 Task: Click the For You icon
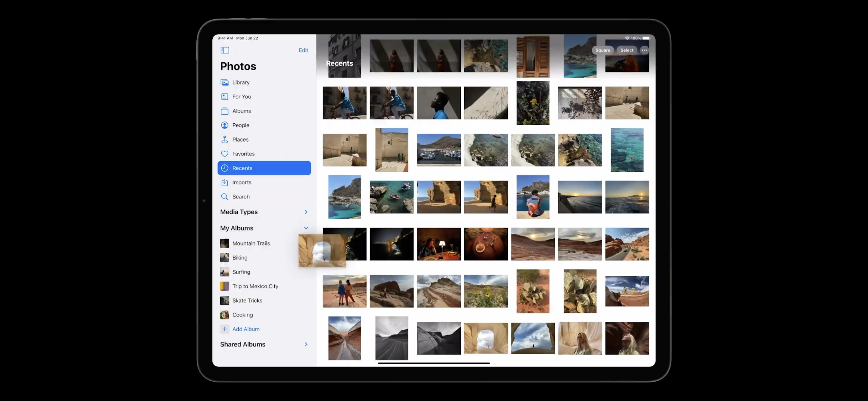[x=224, y=97]
